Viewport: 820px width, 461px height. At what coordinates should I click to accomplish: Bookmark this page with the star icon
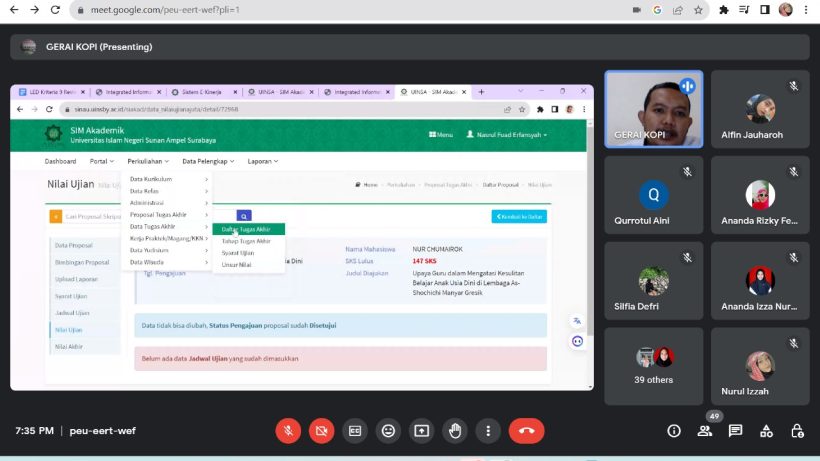tap(698, 10)
